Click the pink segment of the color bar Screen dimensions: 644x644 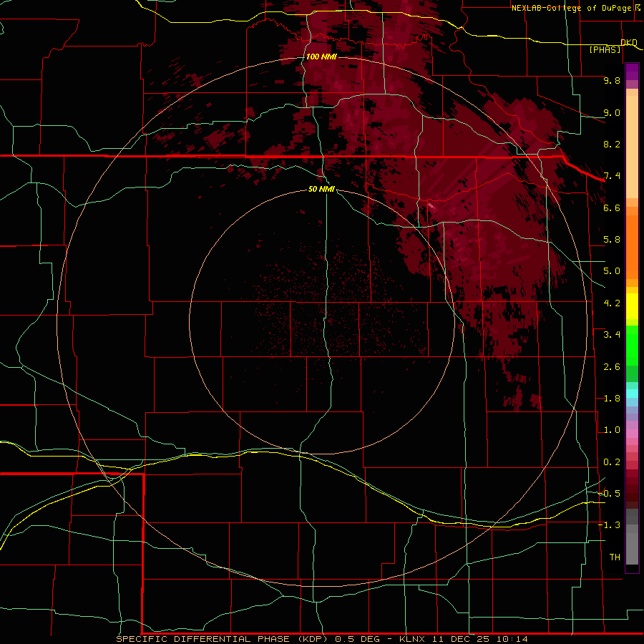pyautogui.click(x=632, y=434)
